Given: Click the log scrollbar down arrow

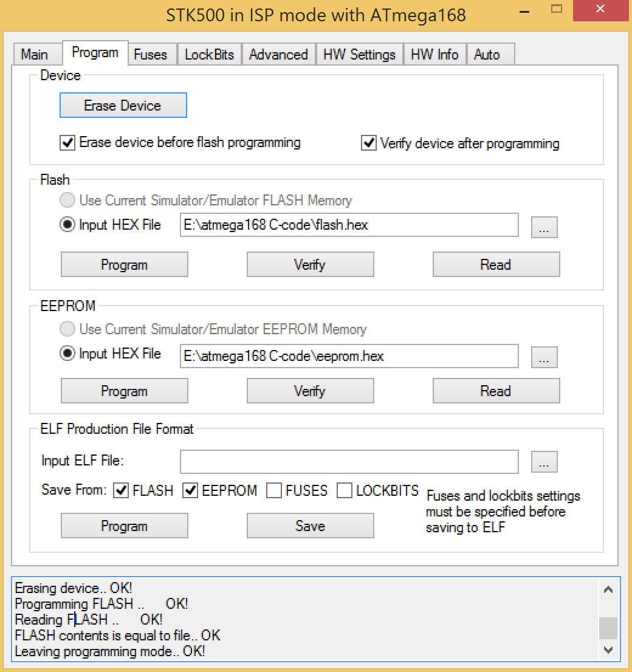Looking at the screenshot, I should click(608, 650).
